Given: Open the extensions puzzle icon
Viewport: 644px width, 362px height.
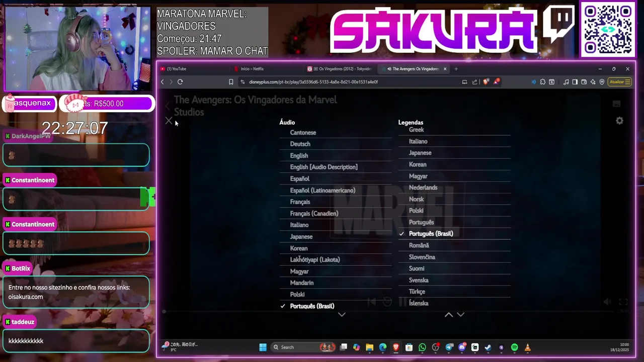Looking at the screenshot, I should [x=542, y=82].
